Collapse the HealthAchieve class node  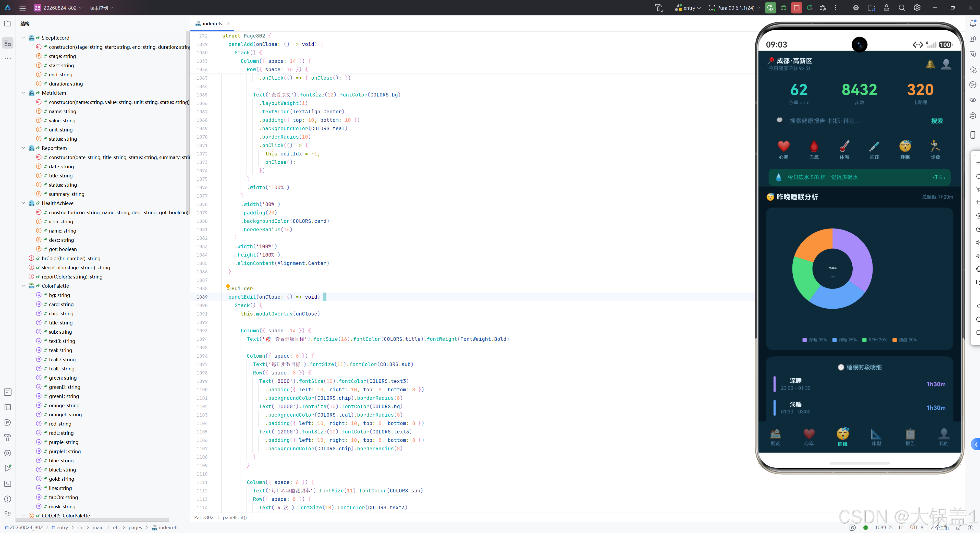23,203
